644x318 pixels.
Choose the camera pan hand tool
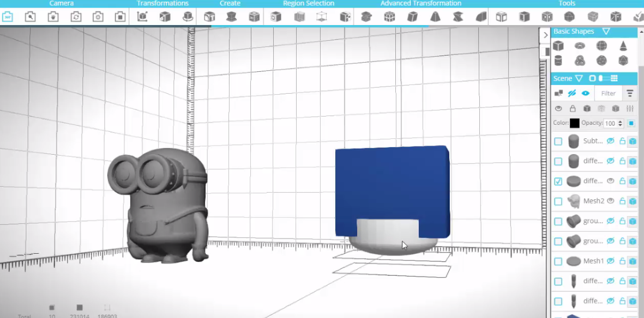point(53,17)
